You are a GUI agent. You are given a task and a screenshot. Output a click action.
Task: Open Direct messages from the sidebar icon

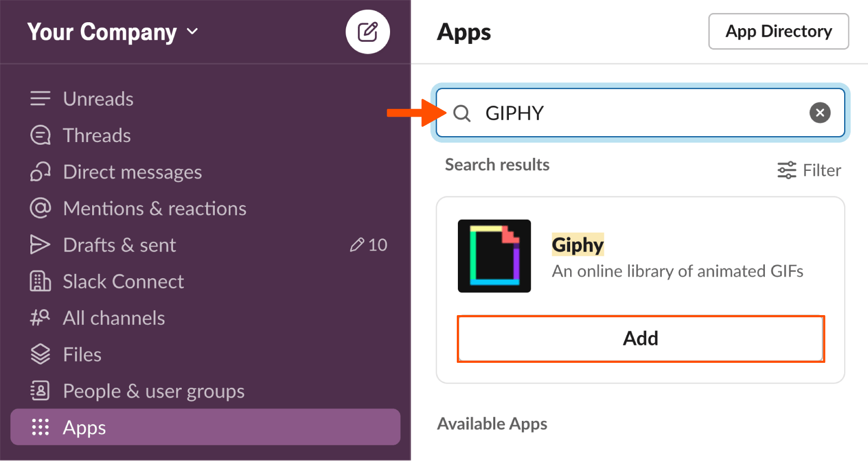40,171
